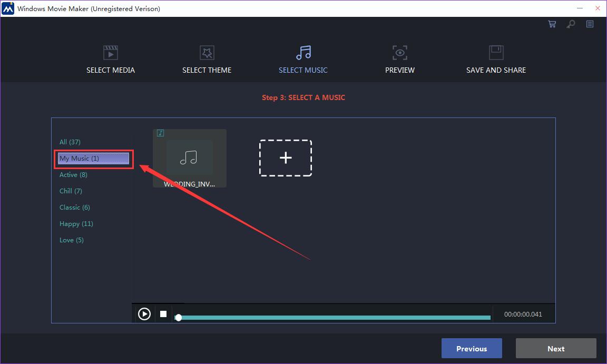Image resolution: width=607 pixels, height=364 pixels.
Task: Click the Select Media film icon
Action: pos(111,53)
